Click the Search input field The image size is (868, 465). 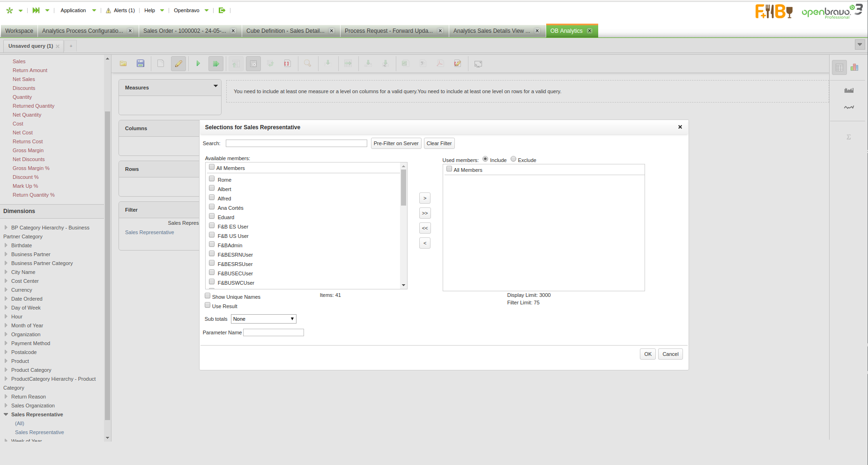(x=296, y=143)
